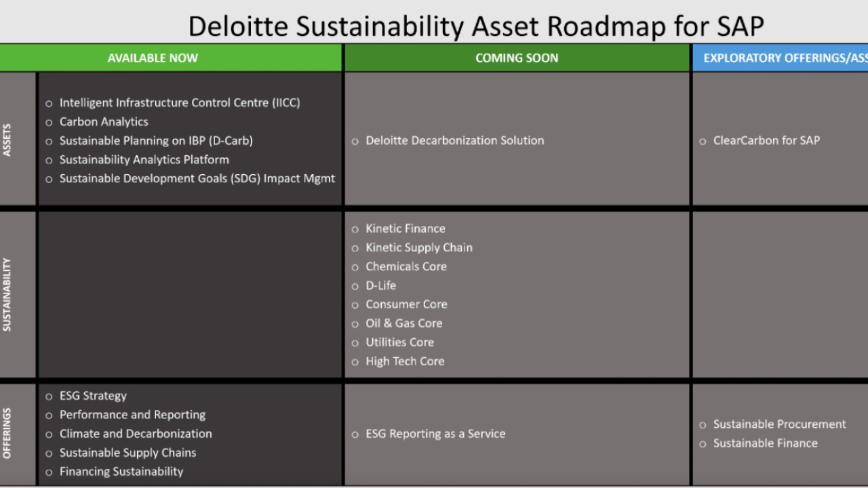Click "Deloitte Decarbonization Solution" item
The image size is (868, 488).
point(455,141)
